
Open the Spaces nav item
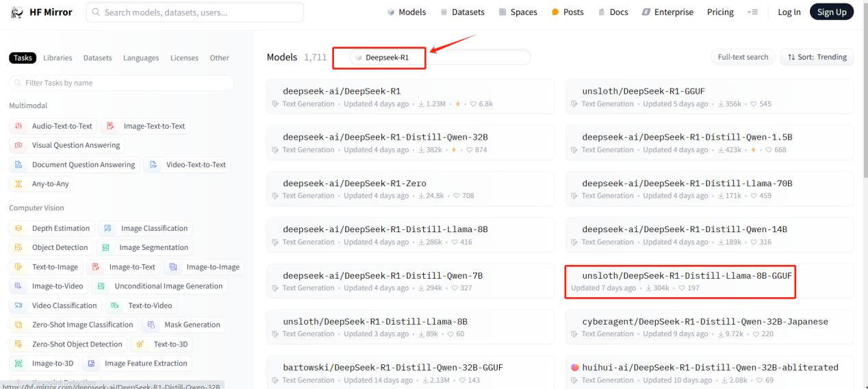coord(518,12)
